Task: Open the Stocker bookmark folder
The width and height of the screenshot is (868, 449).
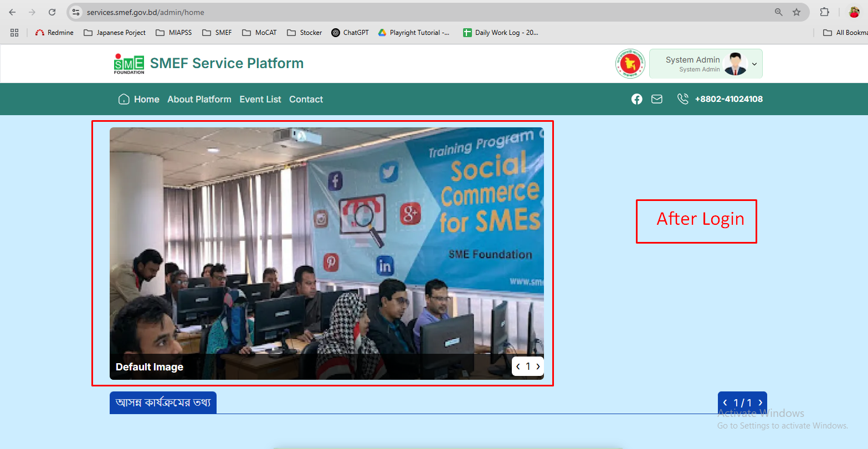Action: click(x=305, y=33)
